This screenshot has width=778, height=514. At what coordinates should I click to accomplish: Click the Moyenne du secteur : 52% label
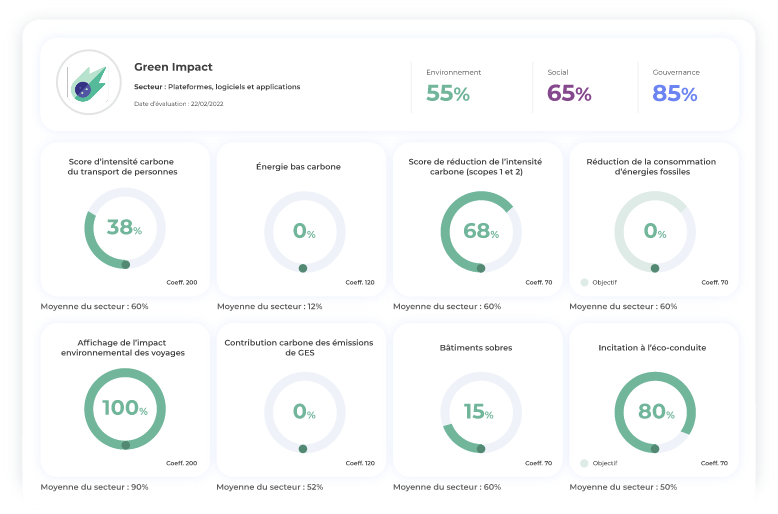coord(271,487)
